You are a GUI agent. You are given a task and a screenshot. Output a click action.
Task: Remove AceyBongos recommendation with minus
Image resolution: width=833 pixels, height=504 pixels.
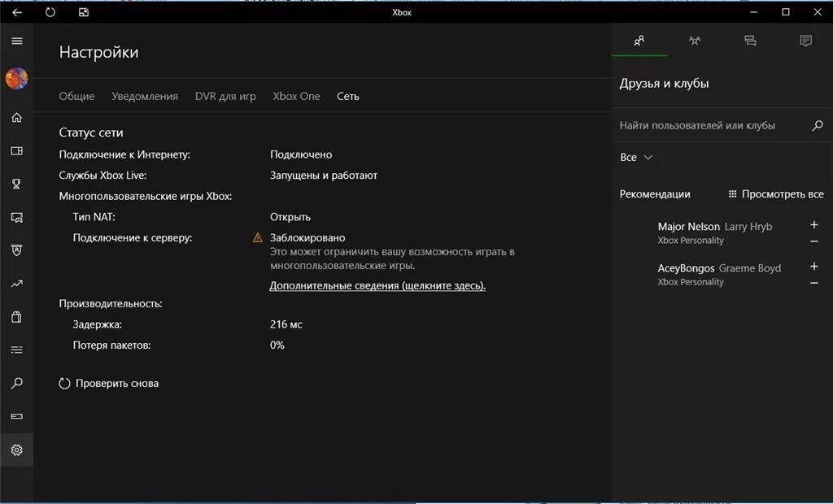tap(813, 283)
